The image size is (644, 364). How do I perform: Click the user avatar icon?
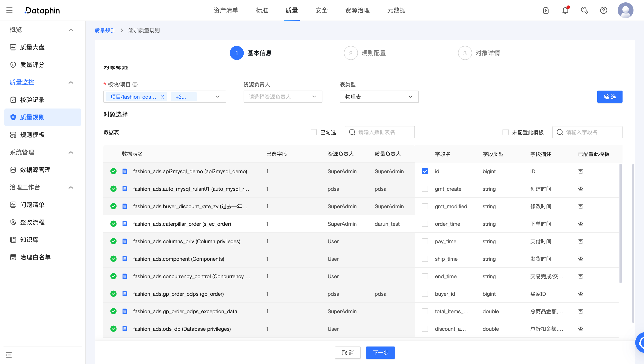tap(625, 10)
